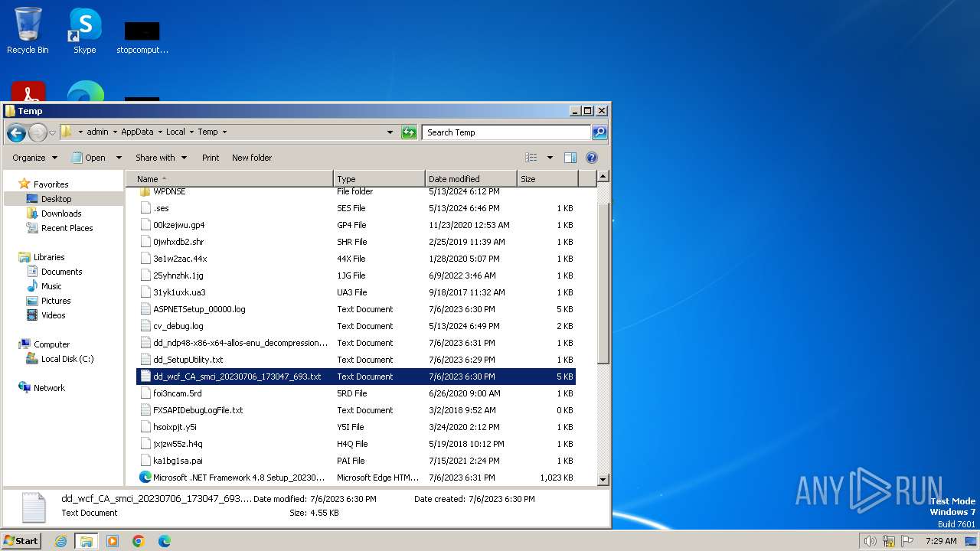Open Local Disk (C:)

[x=67, y=359]
